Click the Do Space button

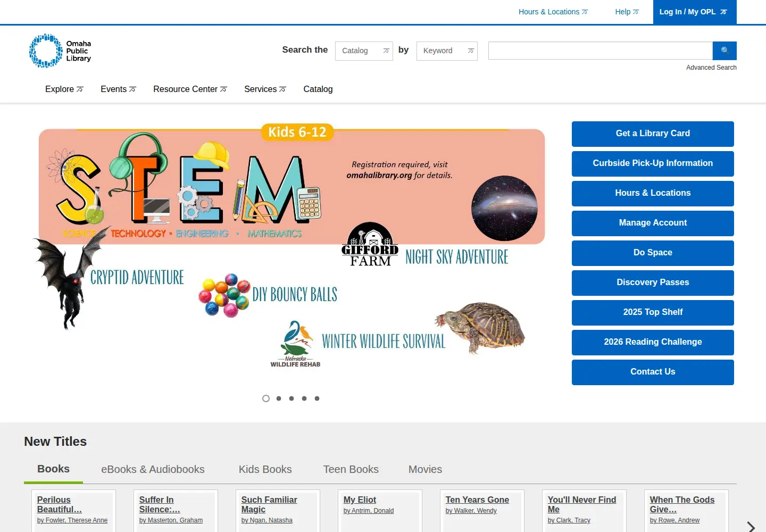pyautogui.click(x=653, y=253)
